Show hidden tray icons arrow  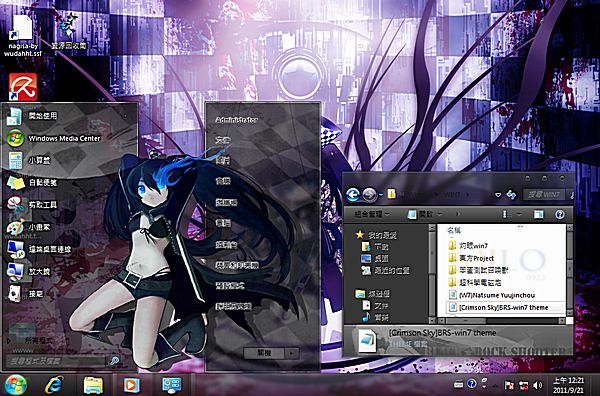[496, 385]
